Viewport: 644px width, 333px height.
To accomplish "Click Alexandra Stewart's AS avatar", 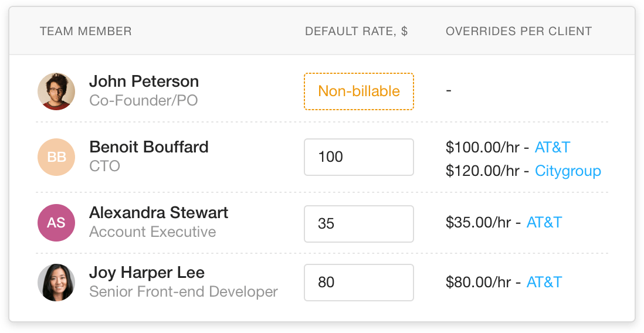I will click(x=56, y=223).
